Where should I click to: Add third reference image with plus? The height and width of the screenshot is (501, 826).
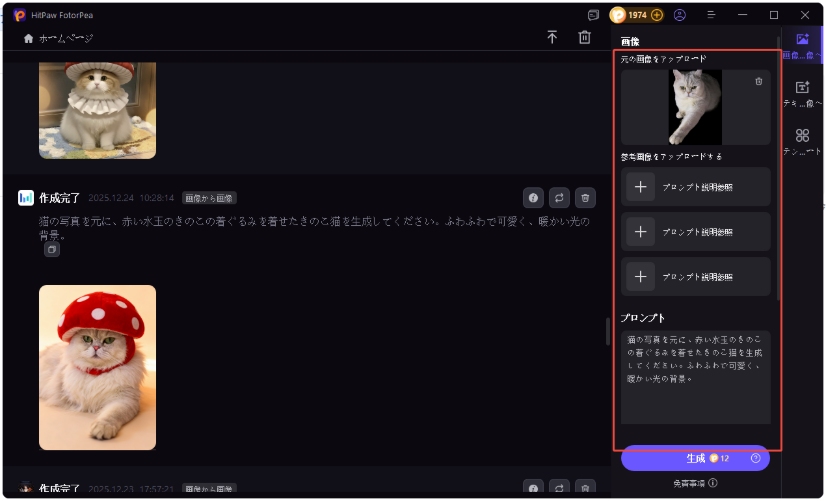click(641, 277)
